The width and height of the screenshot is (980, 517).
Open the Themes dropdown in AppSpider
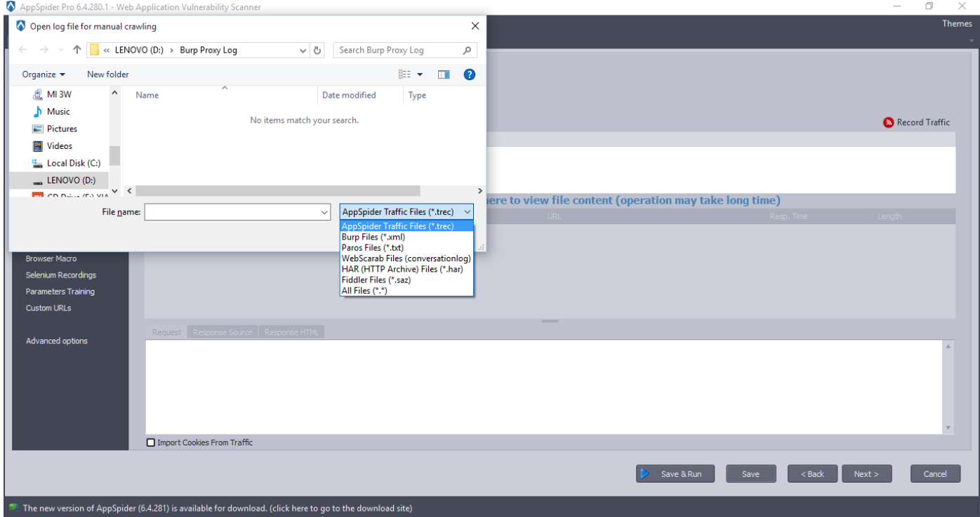point(958,24)
